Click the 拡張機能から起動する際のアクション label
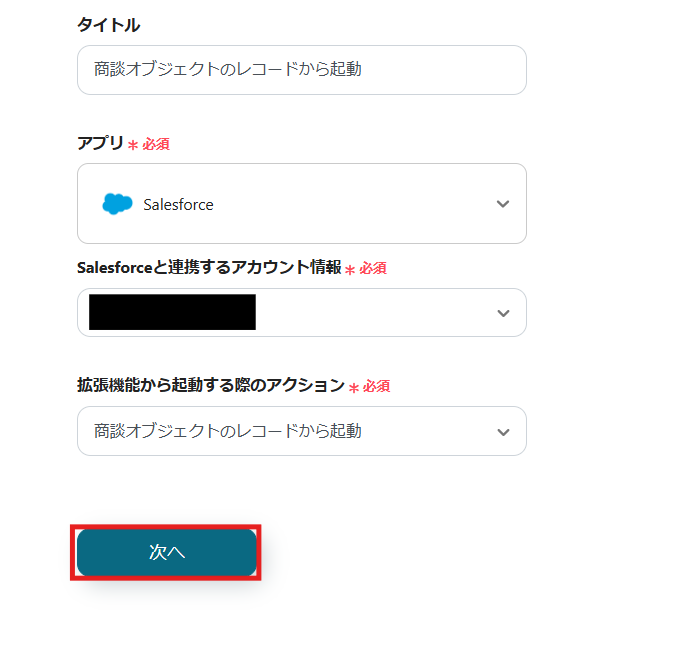 (210, 385)
